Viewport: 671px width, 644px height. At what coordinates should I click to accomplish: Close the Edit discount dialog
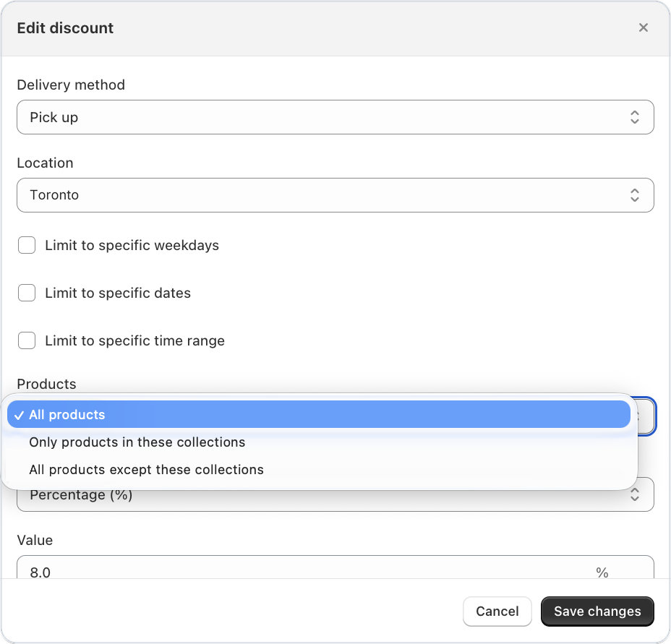click(x=644, y=27)
